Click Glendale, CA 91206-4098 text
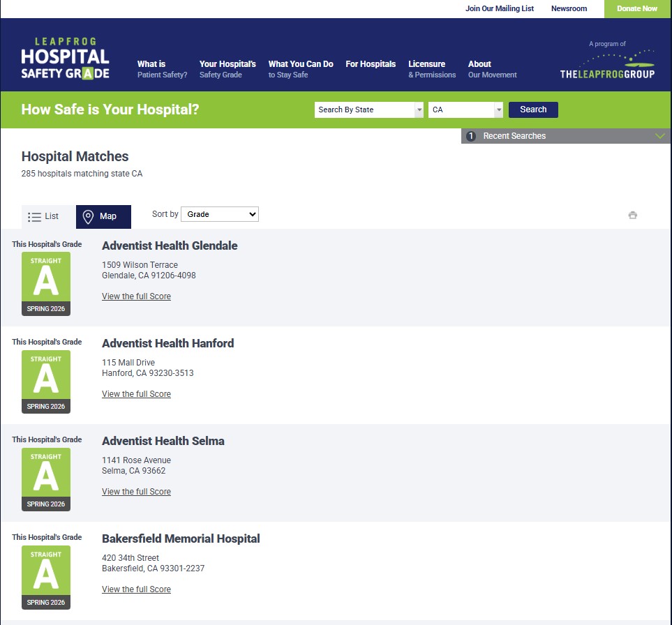Viewport: 672px width, 625px height. [149, 275]
